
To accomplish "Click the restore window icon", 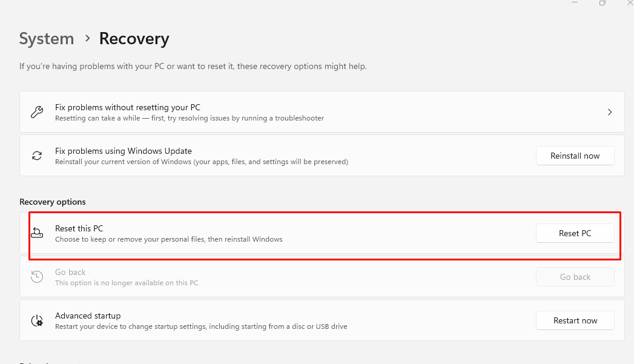I will tap(602, 3).
